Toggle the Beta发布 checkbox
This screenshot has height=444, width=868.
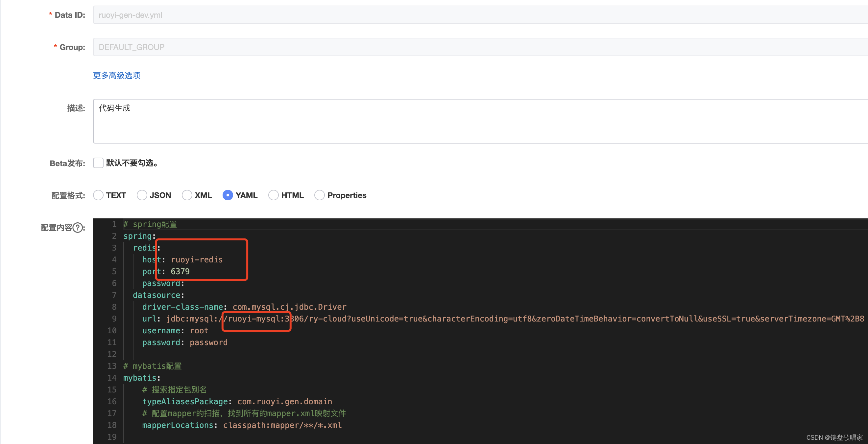point(98,163)
